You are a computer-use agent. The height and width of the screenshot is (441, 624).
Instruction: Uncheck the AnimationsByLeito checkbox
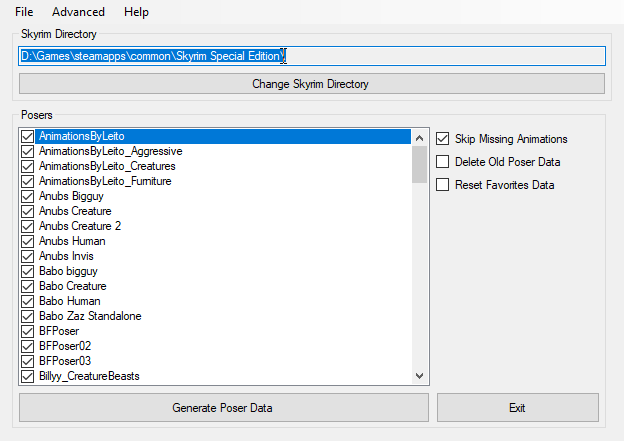pyautogui.click(x=27, y=136)
